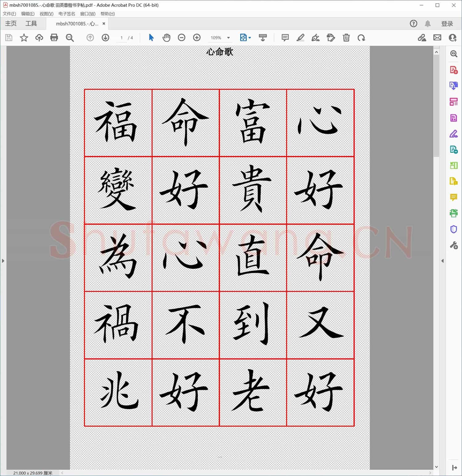Activate the highlight text tool

tap(301, 38)
